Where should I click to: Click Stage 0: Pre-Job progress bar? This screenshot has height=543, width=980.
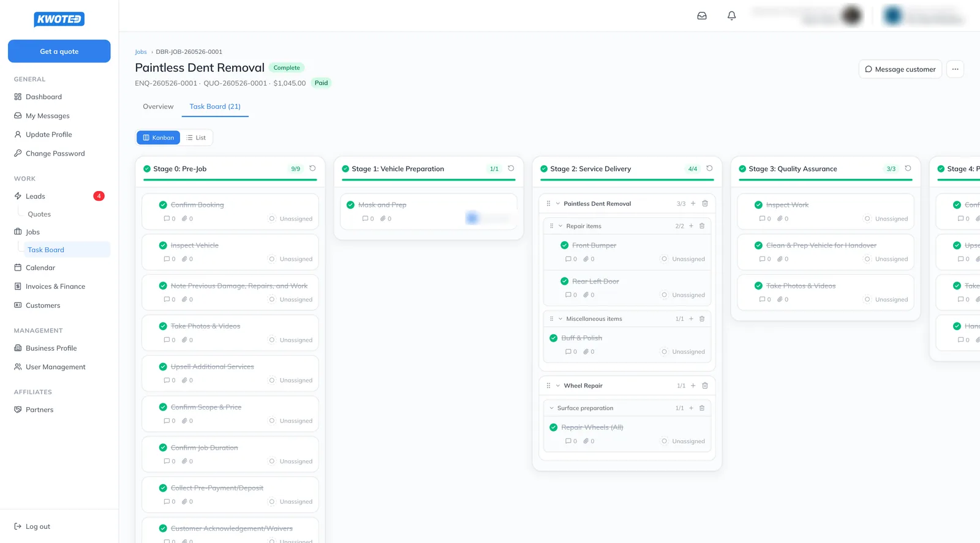230,180
